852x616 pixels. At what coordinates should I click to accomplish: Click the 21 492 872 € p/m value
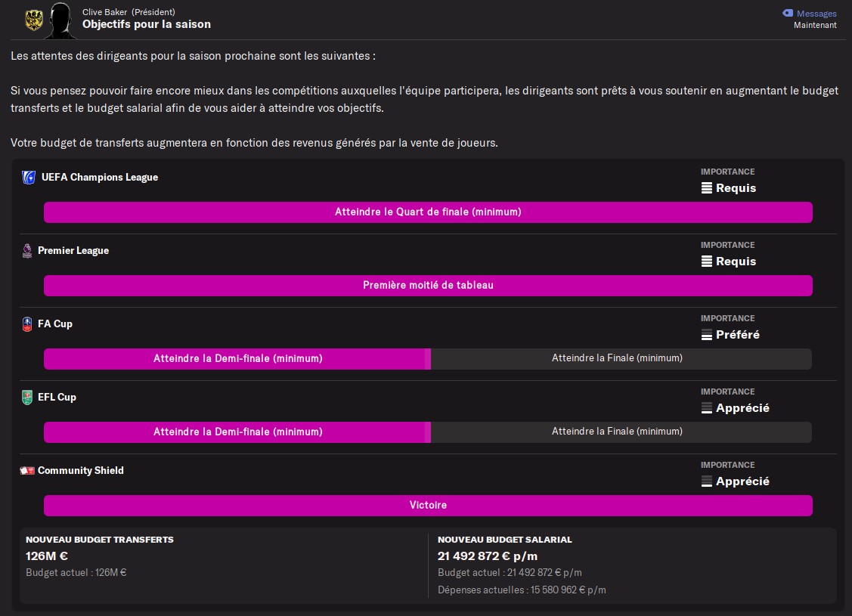pyautogui.click(x=488, y=556)
